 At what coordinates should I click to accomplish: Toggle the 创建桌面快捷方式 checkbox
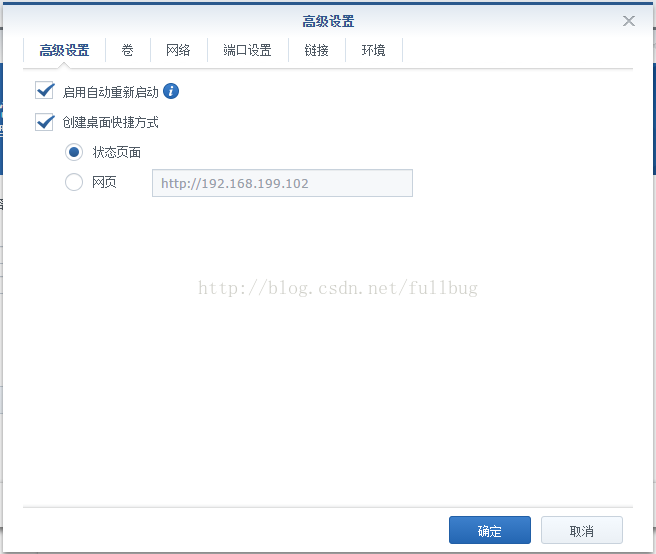tap(44, 122)
